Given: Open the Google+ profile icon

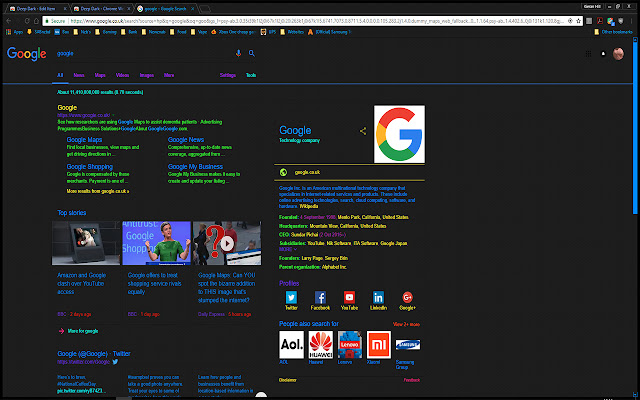Looking at the screenshot, I should [407, 297].
